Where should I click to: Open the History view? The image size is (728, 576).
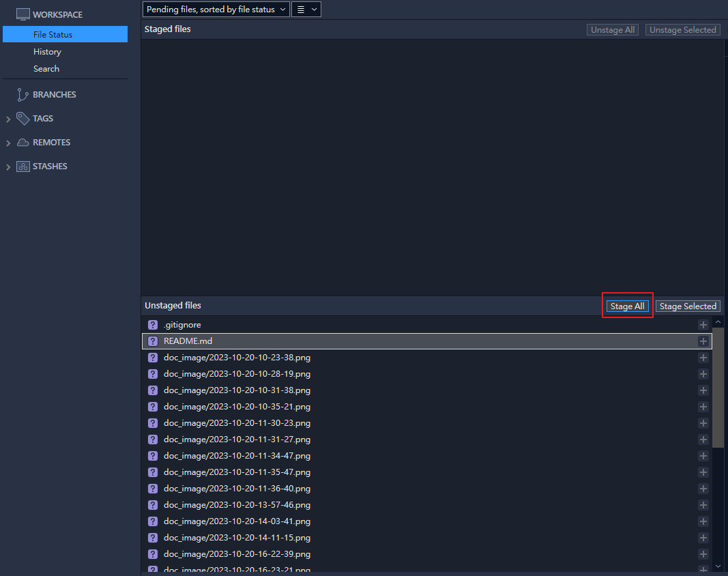pos(47,52)
